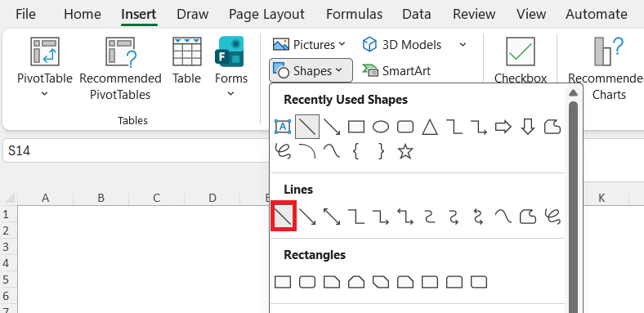This screenshot has width=644, height=313.
Task: Choose Snip Single Corner Rectangle
Action: 332,282
